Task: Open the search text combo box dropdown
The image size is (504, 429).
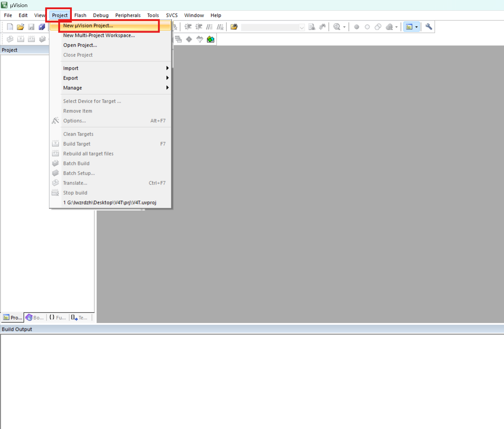Action: pos(302,28)
